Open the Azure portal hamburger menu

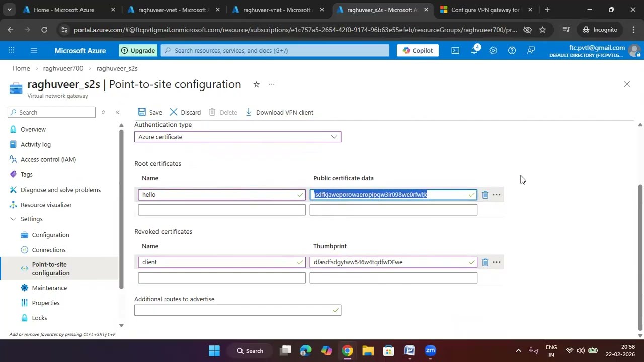[x=34, y=50]
